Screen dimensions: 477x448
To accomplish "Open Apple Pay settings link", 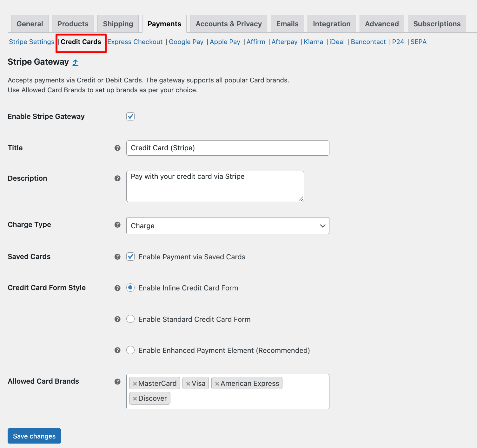I will (225, 42).
